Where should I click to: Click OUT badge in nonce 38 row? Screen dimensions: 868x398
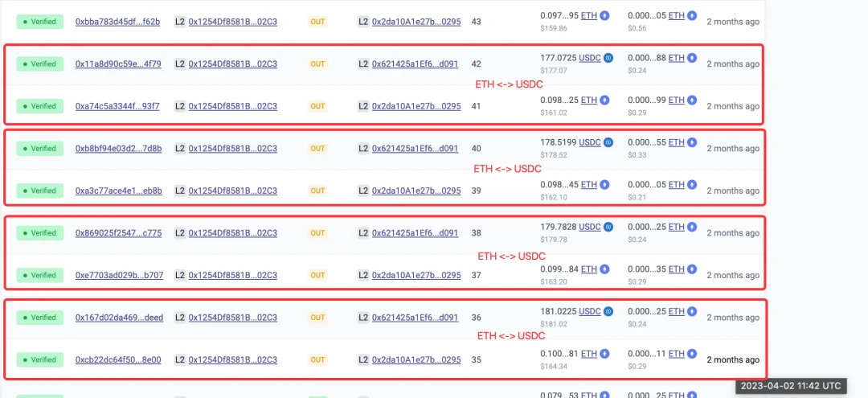[x=317, y=233]
